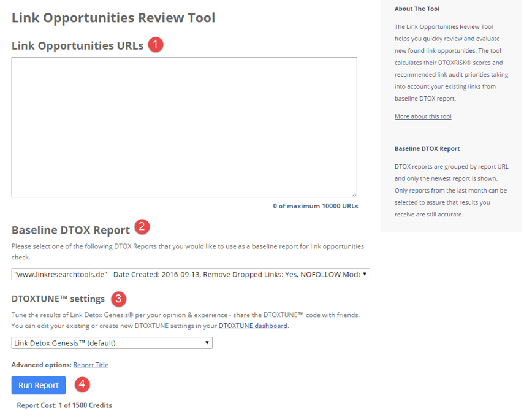Click the '0 of maximum 10000 URLs' counter

click(316, 206)
